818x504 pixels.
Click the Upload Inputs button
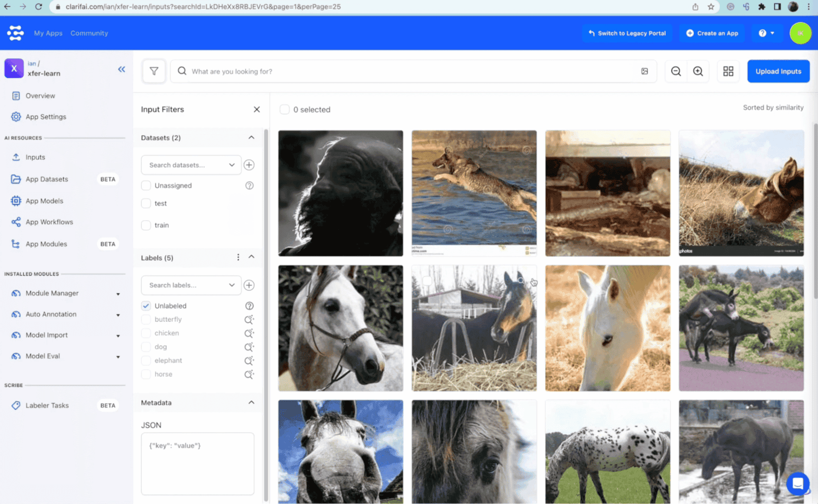[x=778, y=71]
